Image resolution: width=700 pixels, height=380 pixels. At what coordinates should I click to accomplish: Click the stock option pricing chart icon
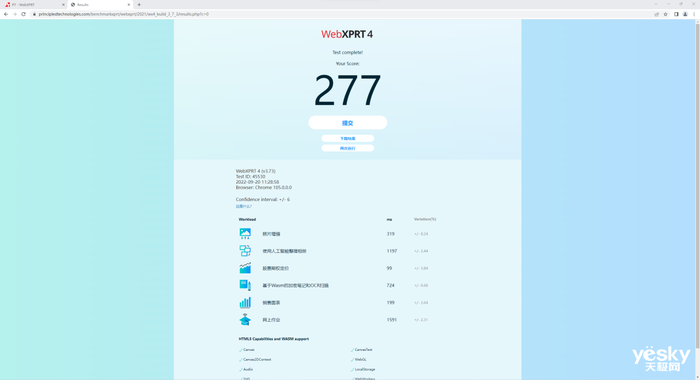[x=245, y=268]
